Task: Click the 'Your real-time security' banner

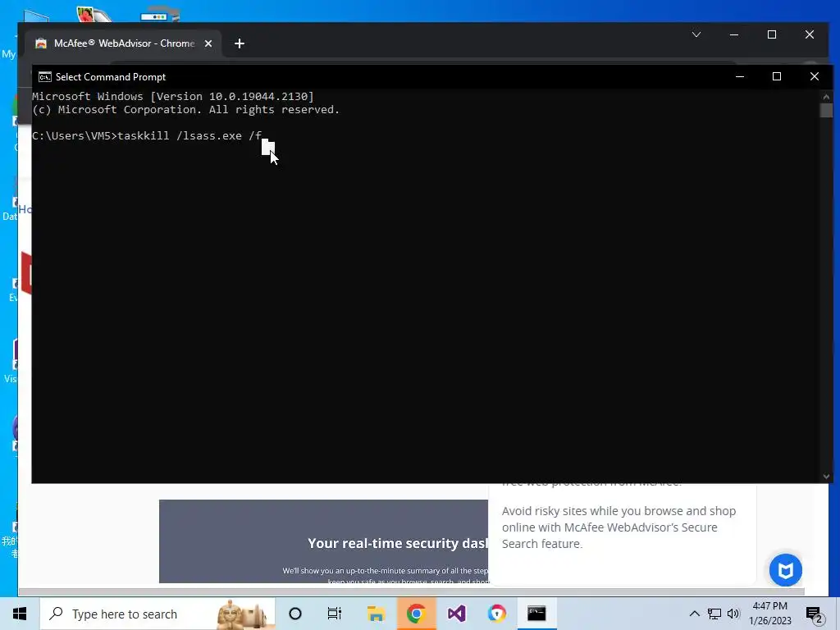Action: (323, 541)
